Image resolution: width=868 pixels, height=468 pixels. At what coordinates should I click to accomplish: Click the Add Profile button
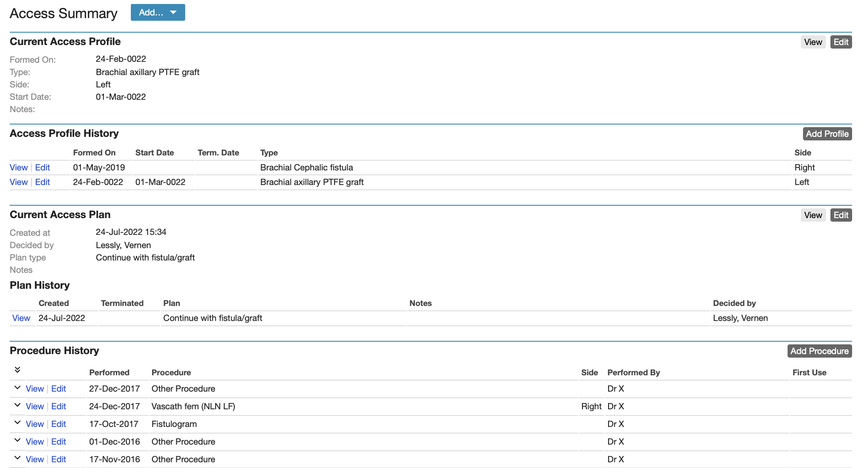(827, 133)
